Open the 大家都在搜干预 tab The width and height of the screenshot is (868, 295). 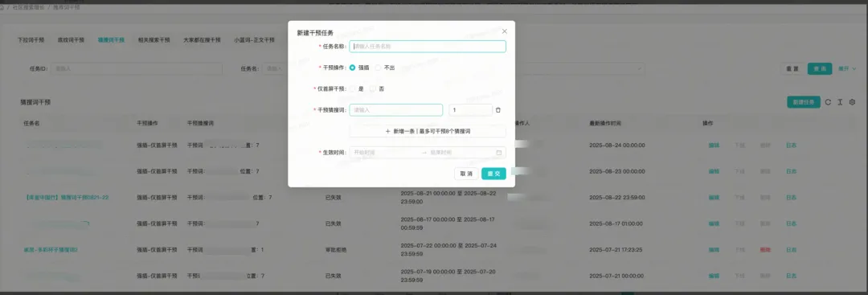[x=202, y=40]
